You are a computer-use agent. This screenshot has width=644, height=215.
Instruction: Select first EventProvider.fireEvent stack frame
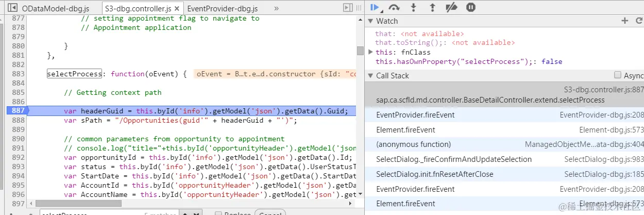pos(504,115)
